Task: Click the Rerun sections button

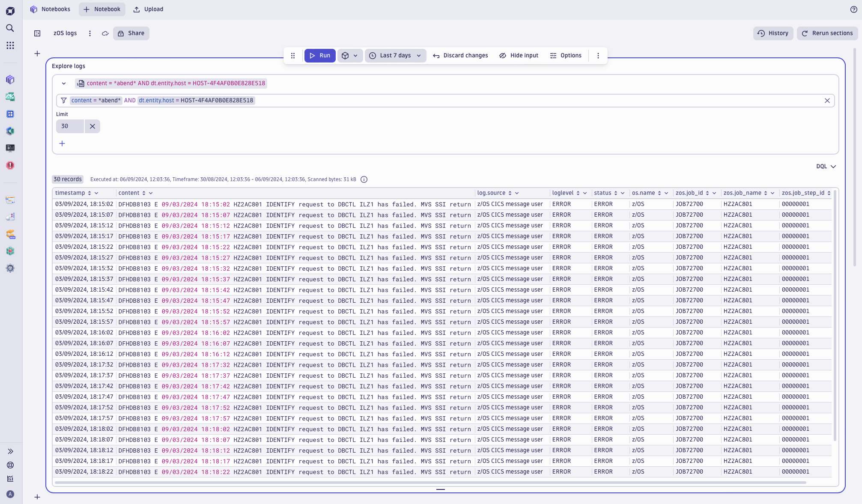Action: pos(827,33)
